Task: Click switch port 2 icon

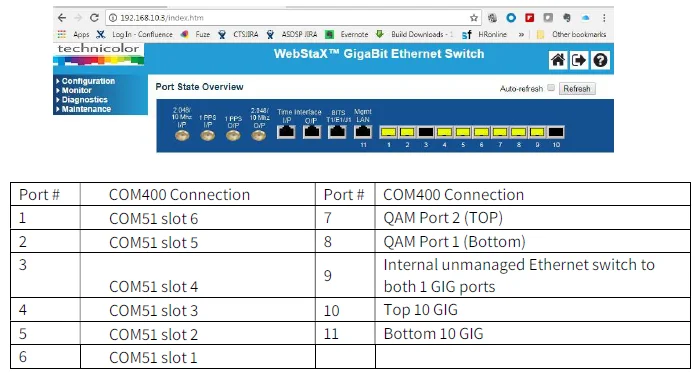Action: [x=407, y=132]
